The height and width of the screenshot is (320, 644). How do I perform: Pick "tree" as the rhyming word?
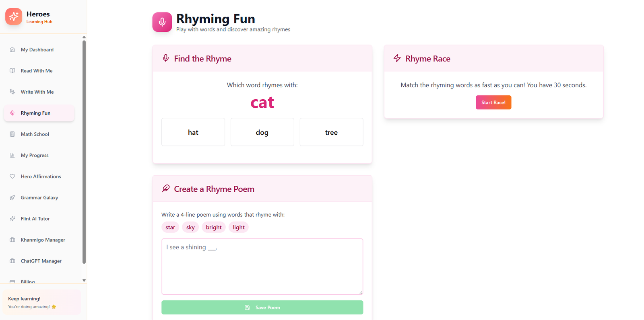click(331, 132)
